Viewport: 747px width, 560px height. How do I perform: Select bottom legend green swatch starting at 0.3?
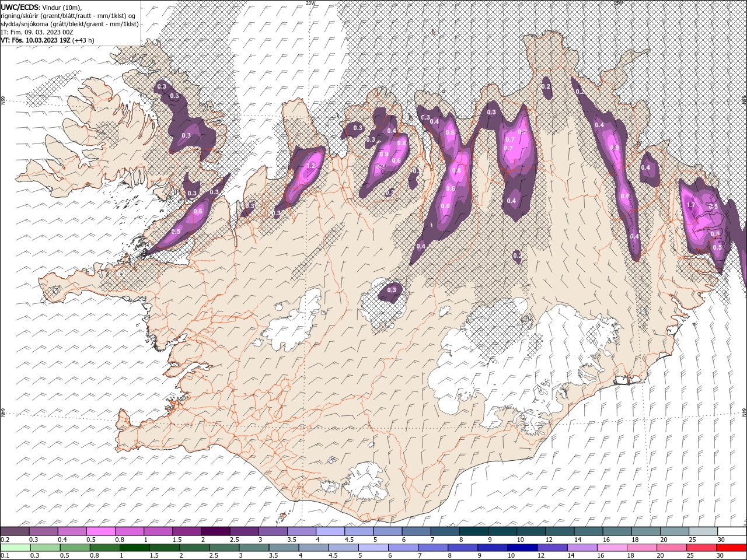click(x=45, y=548)
